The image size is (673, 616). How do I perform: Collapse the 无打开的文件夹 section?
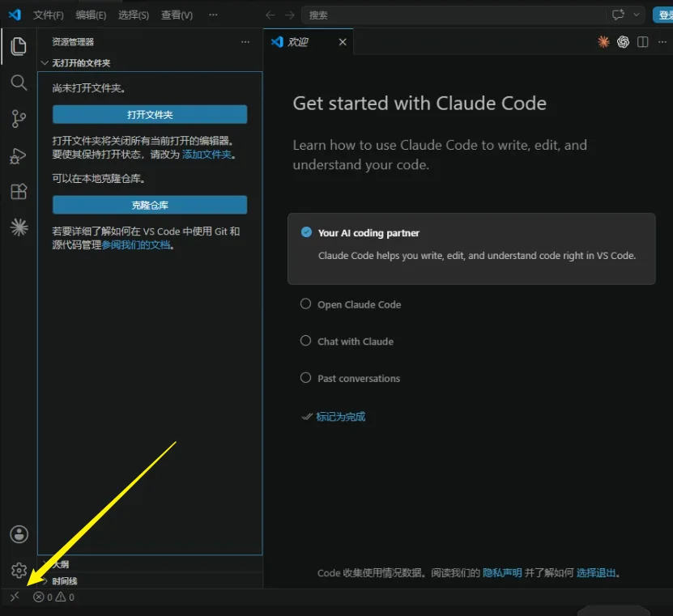click(45, 63)
